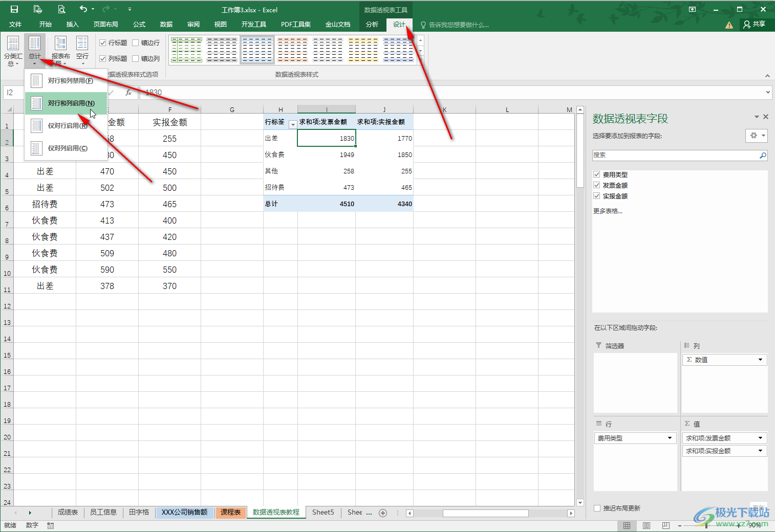Click the horizontal scrollbar thumb
The height and width of the screenshot is (532, 775).
click(x=486, y=513)
